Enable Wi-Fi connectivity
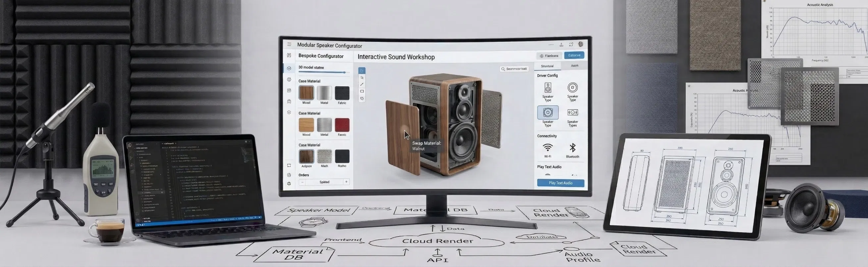The image size is (868, 267). [x=548, y=148]
